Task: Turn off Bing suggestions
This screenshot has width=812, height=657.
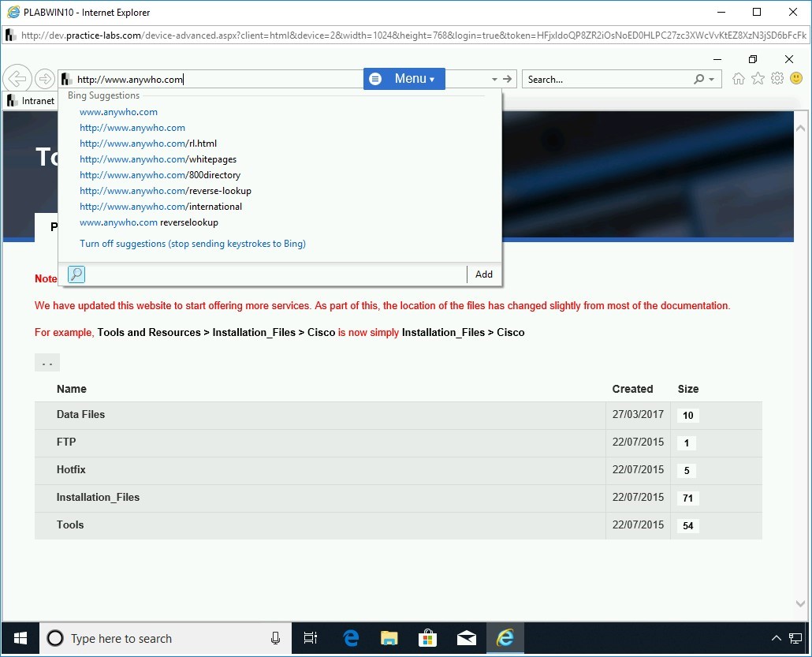Action: click(x=192, y=243)
